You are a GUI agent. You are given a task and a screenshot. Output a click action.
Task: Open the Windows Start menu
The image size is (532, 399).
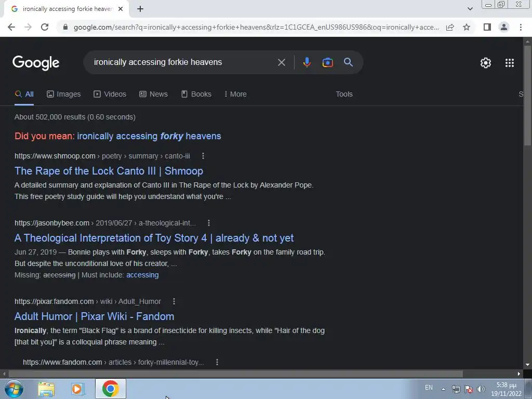tap(14, 389)
